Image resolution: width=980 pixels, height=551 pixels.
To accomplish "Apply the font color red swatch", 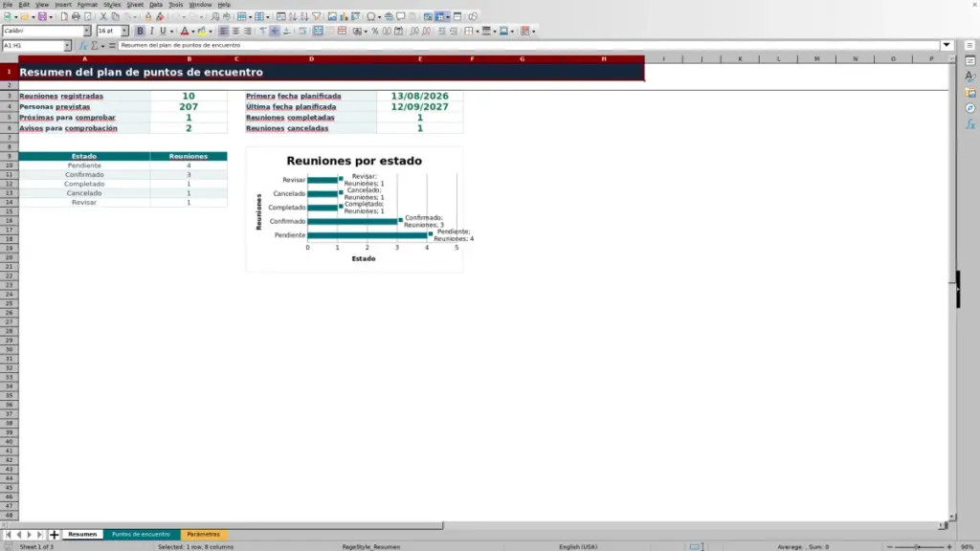I will pos(185,32).
